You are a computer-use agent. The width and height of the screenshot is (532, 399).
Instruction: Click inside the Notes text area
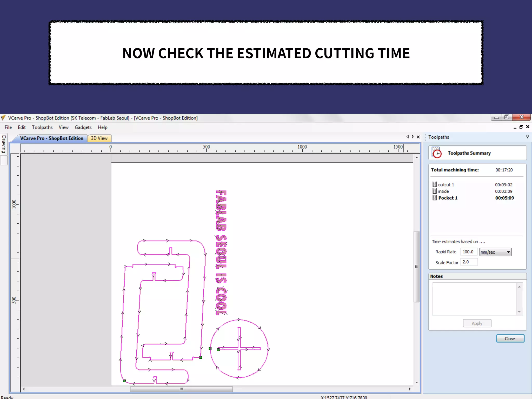click(x=474, y=299)
